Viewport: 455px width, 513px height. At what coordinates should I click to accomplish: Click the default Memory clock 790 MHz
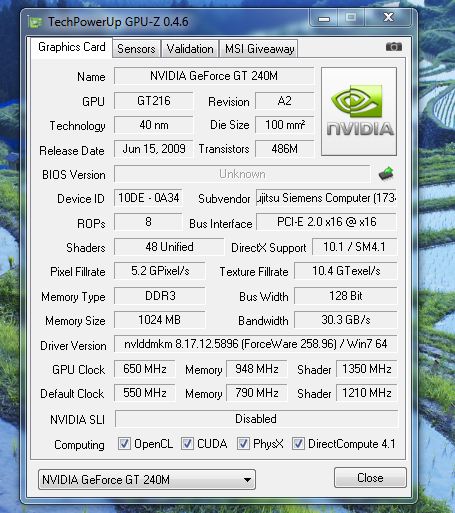pyautogui.click(x=257, y=393)
